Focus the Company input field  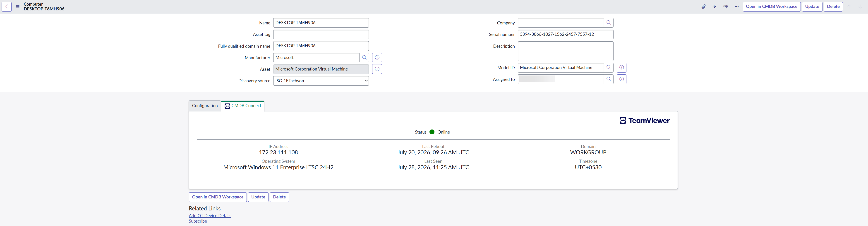click(561, 23)
